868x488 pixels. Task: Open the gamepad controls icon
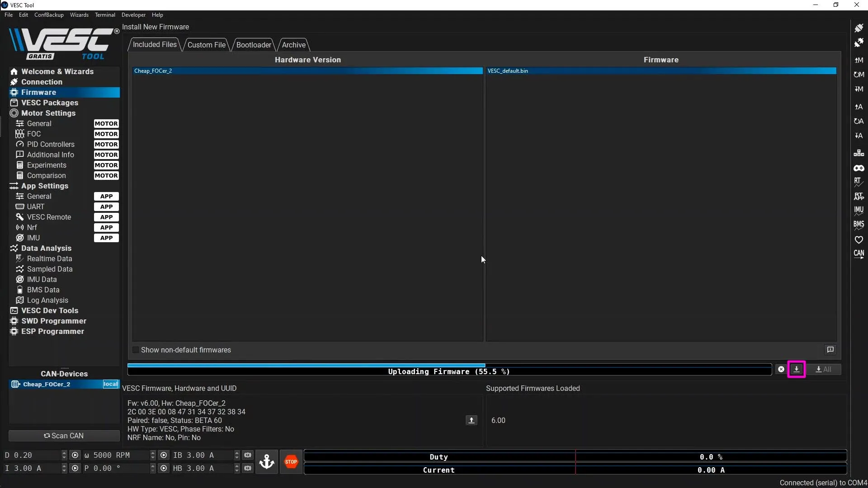[859, 168]
